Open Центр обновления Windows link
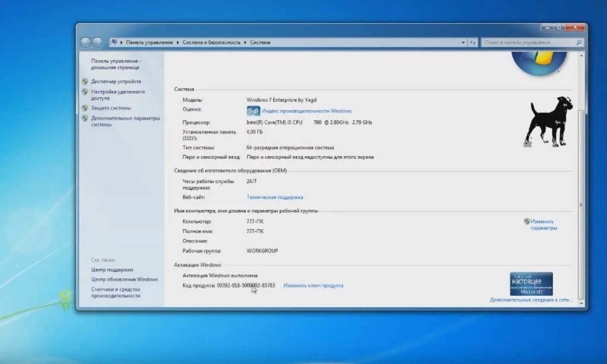This screenshot has width=607, height=364. [124, 279]
